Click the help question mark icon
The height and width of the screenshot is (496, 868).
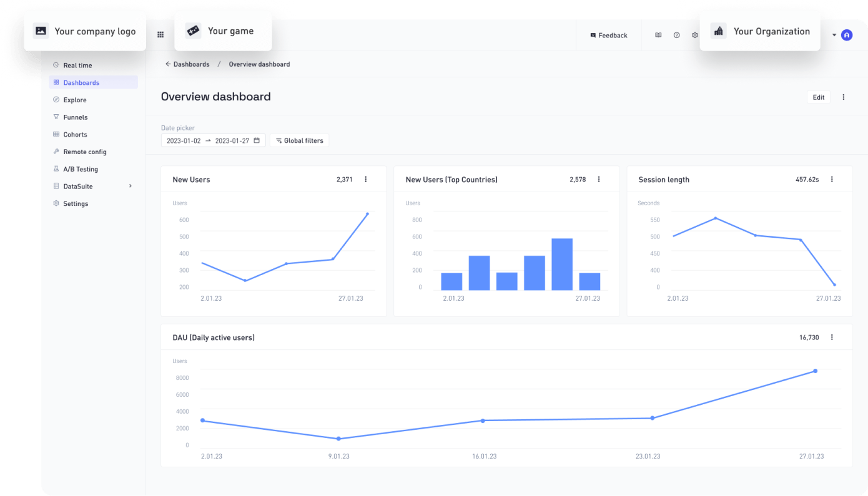click(676, 36)
